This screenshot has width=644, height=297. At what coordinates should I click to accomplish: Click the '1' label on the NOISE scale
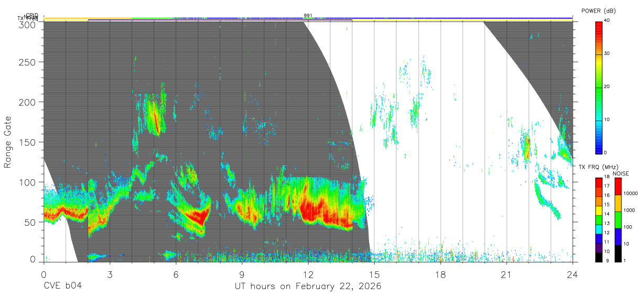(625, 261)
